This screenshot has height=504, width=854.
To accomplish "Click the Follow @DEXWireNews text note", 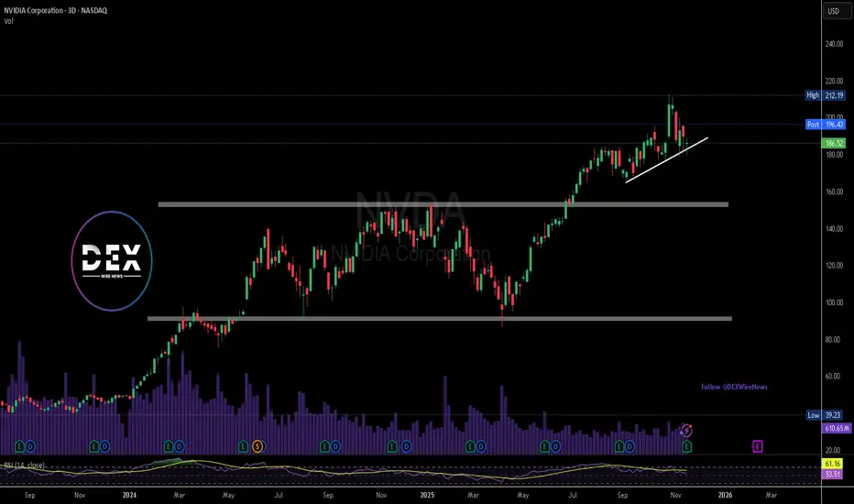I will click(x=734, y=387).
